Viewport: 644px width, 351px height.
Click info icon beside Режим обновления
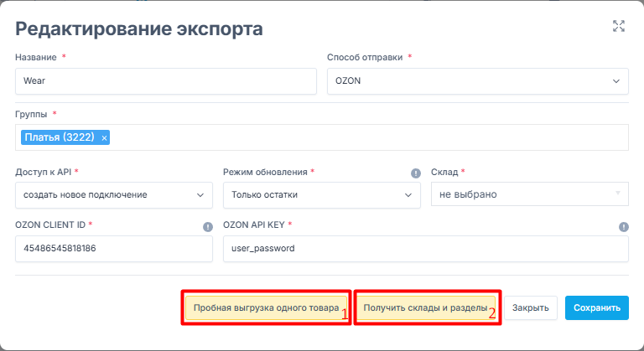(415, 173)
